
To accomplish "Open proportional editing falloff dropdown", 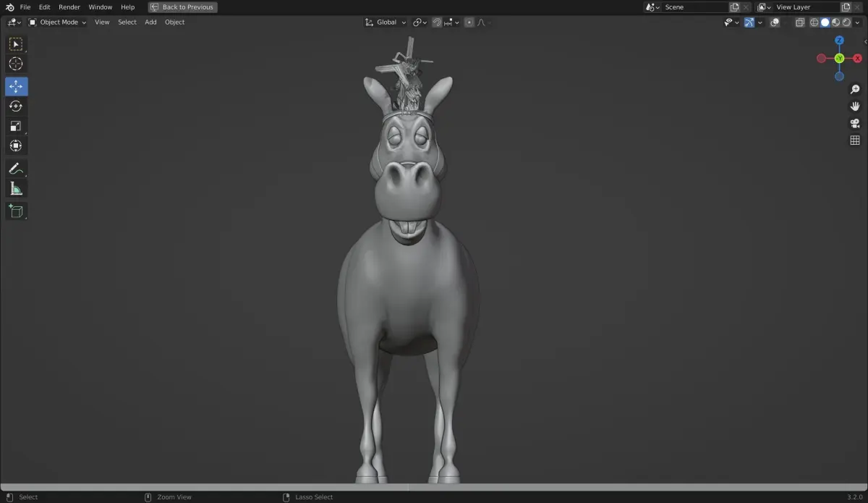I will click(484, 22).
